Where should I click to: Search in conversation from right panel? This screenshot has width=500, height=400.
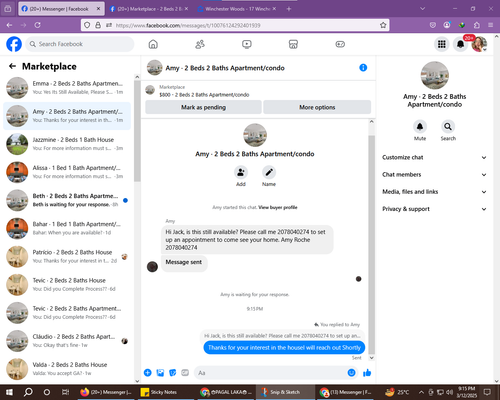pyautogui.click(x=448, y=127)
